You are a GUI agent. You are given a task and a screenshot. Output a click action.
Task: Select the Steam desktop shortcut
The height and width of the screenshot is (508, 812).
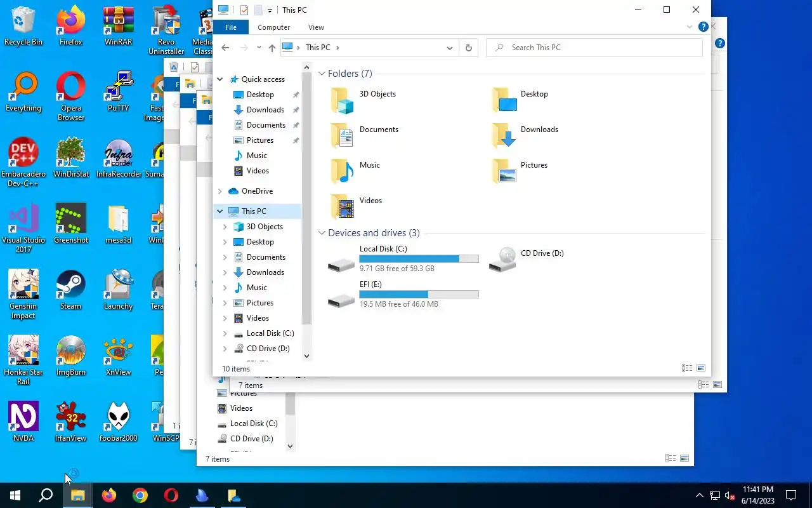point(71,291)
